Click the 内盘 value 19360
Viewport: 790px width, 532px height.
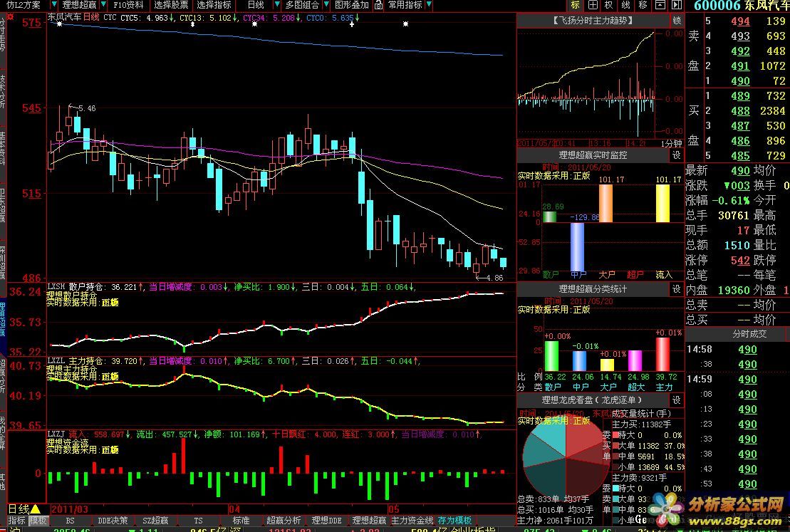click(x=734, y=290)
